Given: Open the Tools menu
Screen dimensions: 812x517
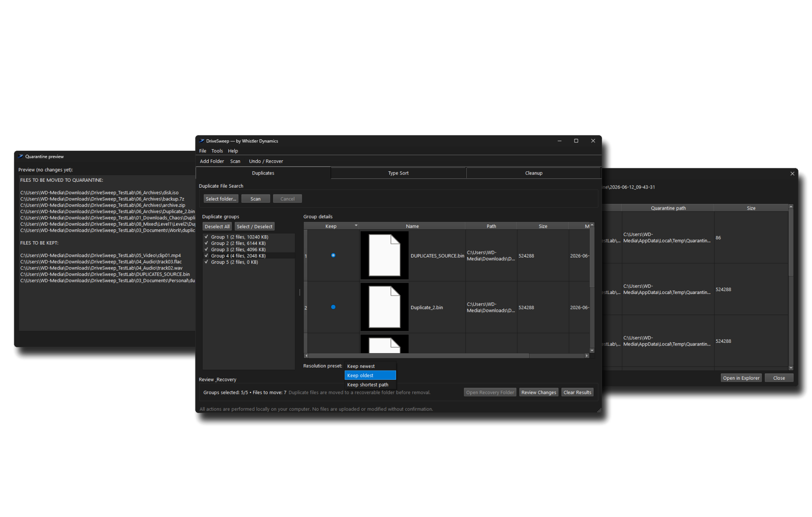Looking at the screenshot, I should point(217,151).
